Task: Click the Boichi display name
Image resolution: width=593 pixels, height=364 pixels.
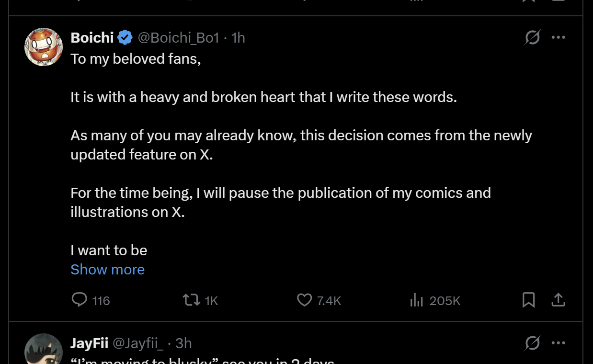Action: coord(92,37)
